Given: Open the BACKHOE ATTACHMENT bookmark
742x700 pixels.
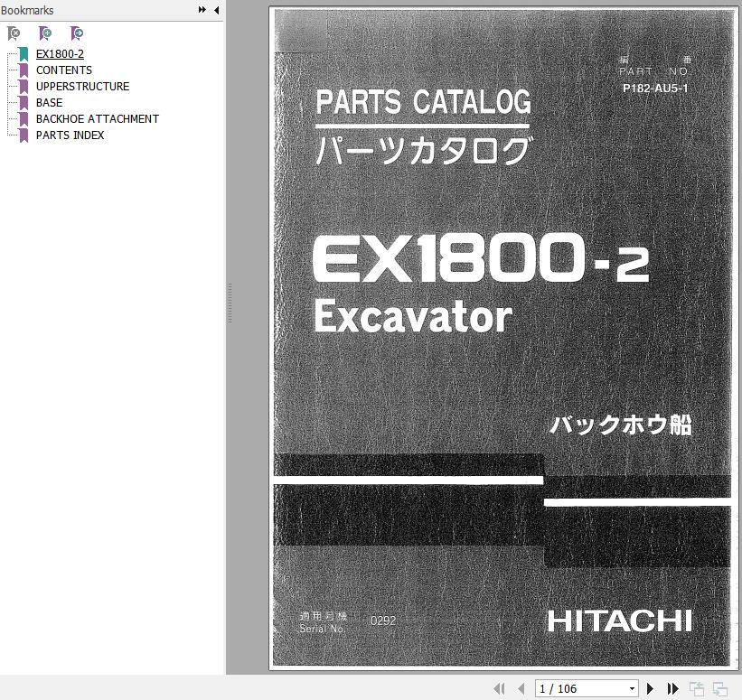Looking at the screenshot, I should [x=98, y=118].
